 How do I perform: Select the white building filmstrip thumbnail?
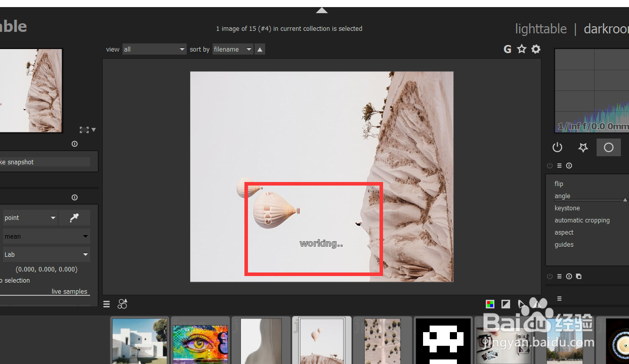pos(140,341)
